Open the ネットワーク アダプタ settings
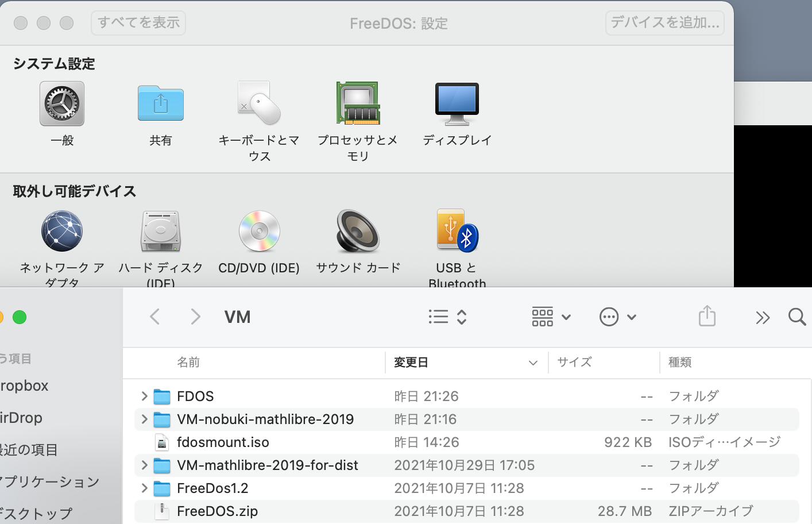The image size is (812, 524). pyautogui.click(x=62, y=232)
